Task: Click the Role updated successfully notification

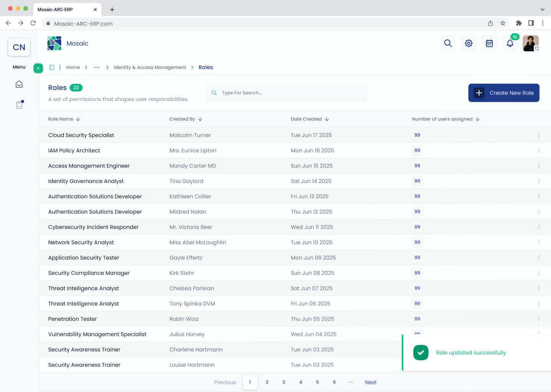Action: (x=476, y=353)
